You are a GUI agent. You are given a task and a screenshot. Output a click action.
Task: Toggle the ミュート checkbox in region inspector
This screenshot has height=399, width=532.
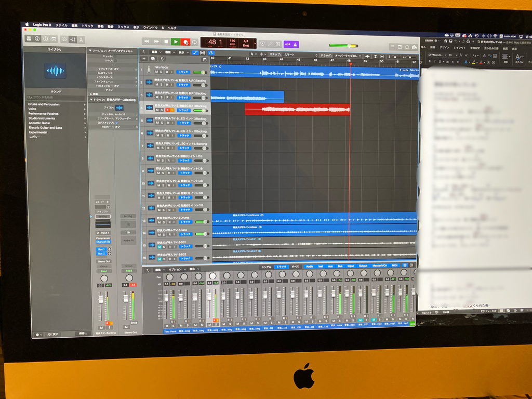tap(115, 56)
